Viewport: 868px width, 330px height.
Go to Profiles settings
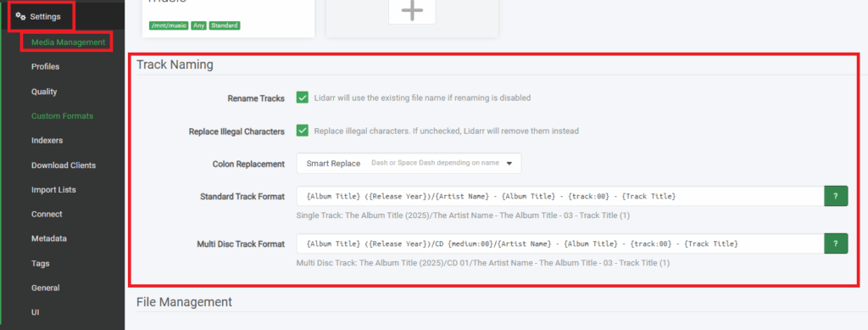click(x=46, y=66)
